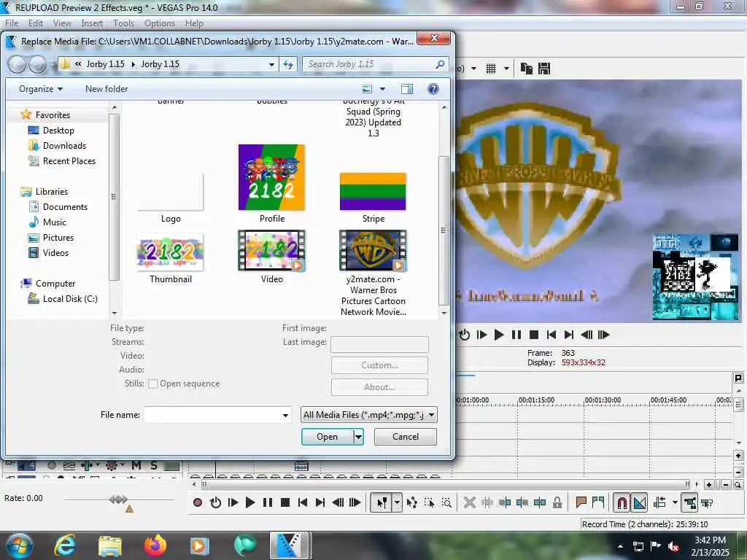The image size is (747, 560).
Task: Expand the File name history dropdown
Action: tap(285, 415)
